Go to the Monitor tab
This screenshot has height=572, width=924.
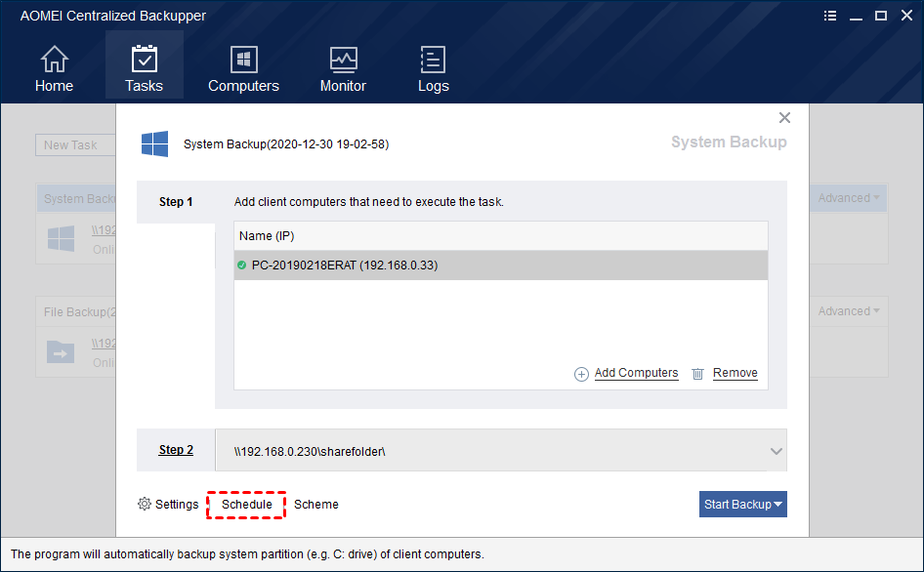(x=343, y=68)
